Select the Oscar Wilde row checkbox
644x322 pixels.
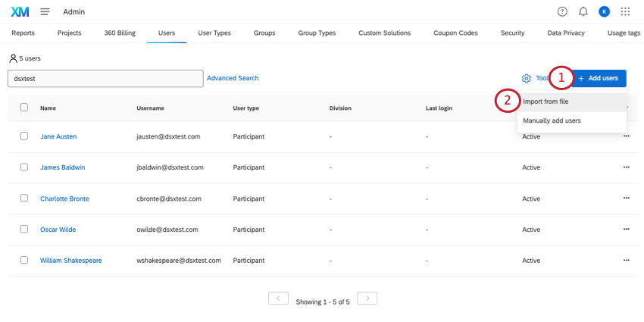tap(24, 230)
